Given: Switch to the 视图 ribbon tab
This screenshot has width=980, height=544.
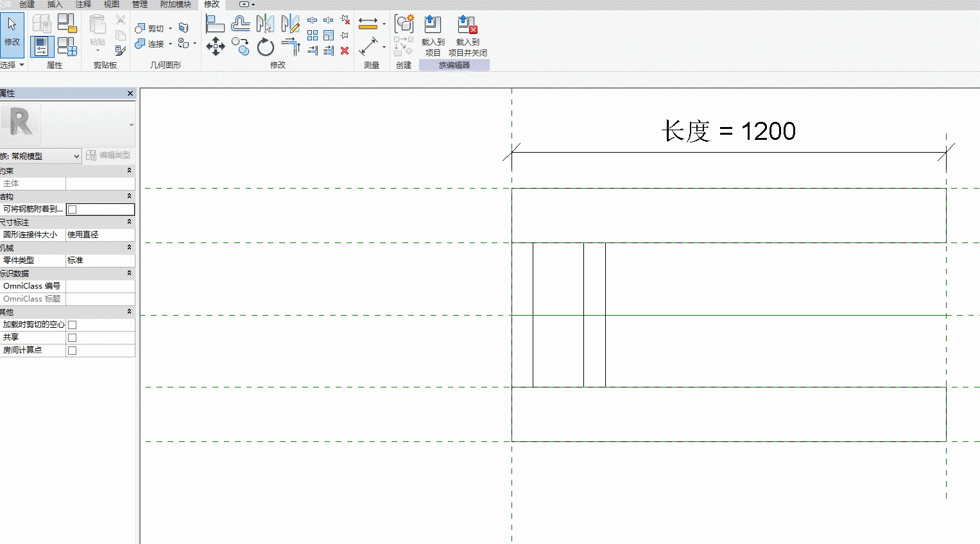Looking at the screenshot, I should [112, 4].
